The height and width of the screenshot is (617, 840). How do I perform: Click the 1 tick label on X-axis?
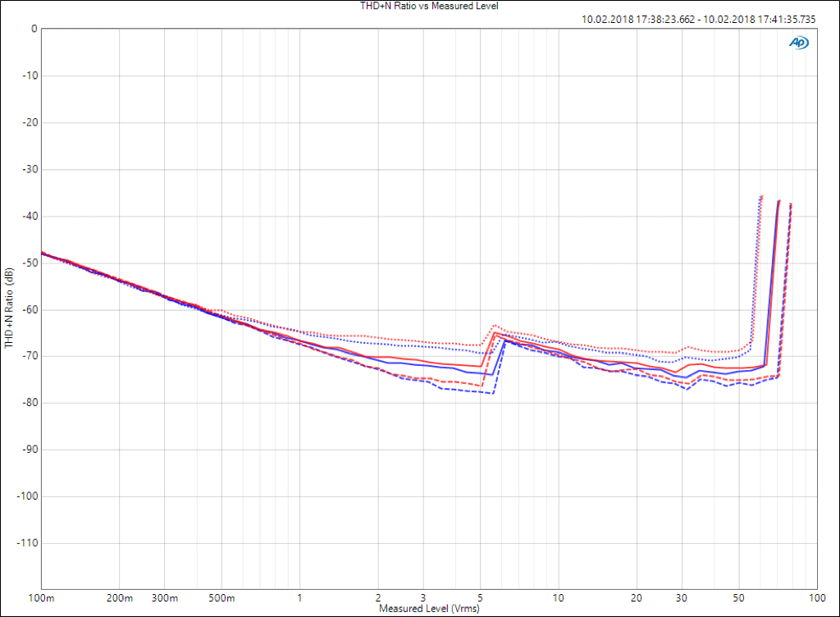(x=300, y=596)
